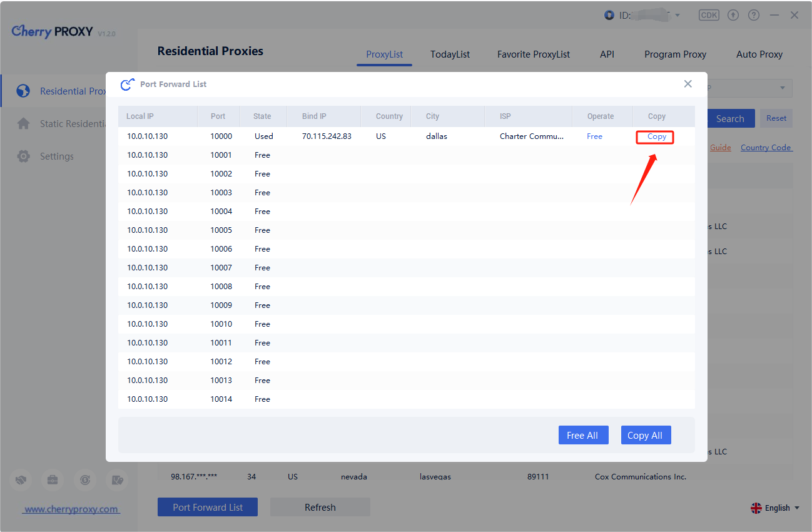
Task: Expand the account ID dropdown arrow
Action: coord(678,15)
